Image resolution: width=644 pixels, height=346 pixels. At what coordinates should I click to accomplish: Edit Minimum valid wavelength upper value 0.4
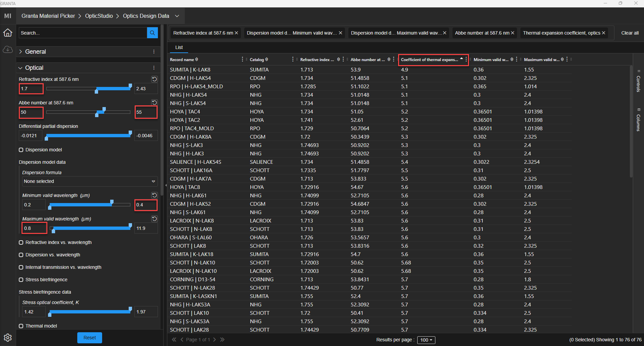pyautogui.click(x=146, y=205)
